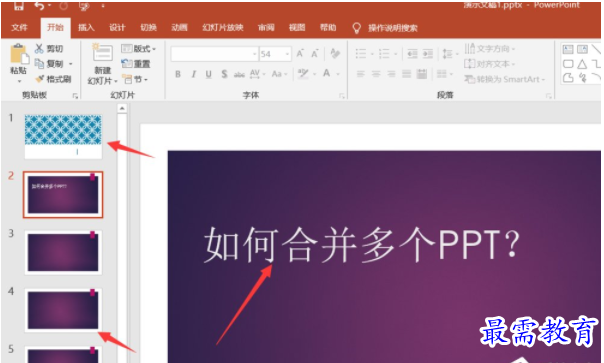Toggle Underline text formatting

[x=208, y=74]
